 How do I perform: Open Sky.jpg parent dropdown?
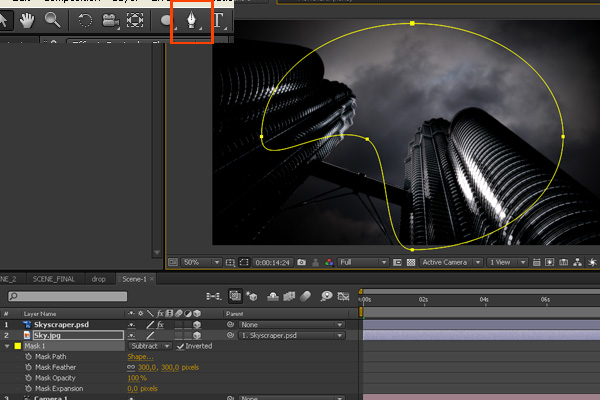pos(292,335)
